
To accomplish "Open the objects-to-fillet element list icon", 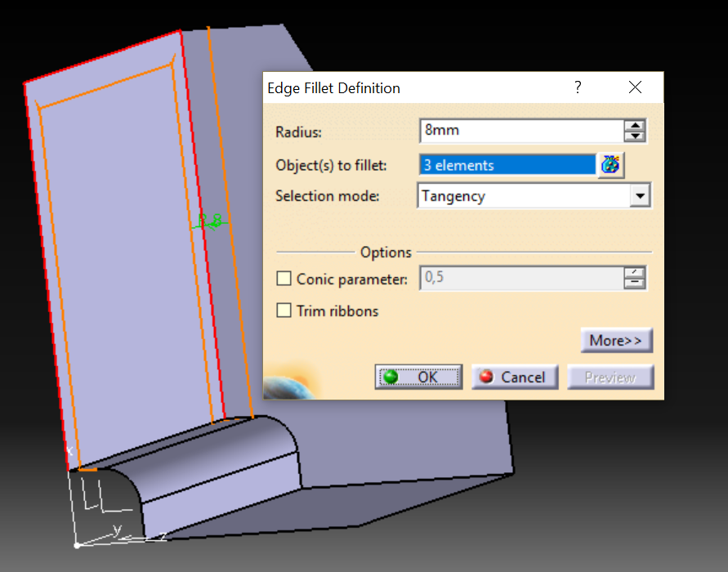I will click(x=610, y=165).
